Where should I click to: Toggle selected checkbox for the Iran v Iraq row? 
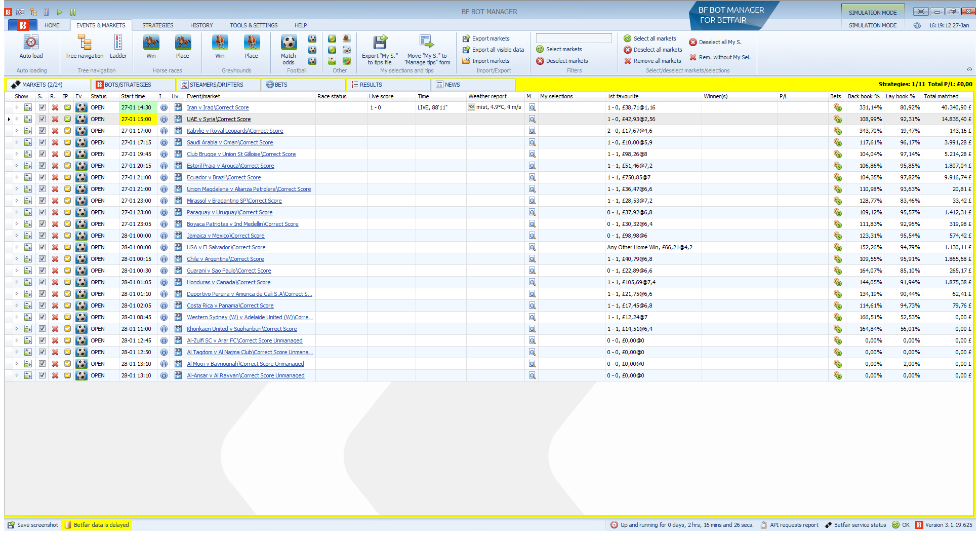click(42, 107)
